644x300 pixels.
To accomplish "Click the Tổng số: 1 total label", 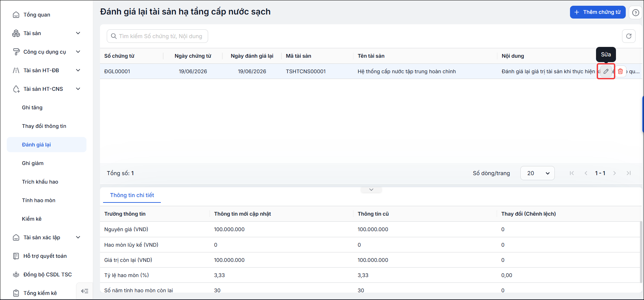I will click(120, 173).
